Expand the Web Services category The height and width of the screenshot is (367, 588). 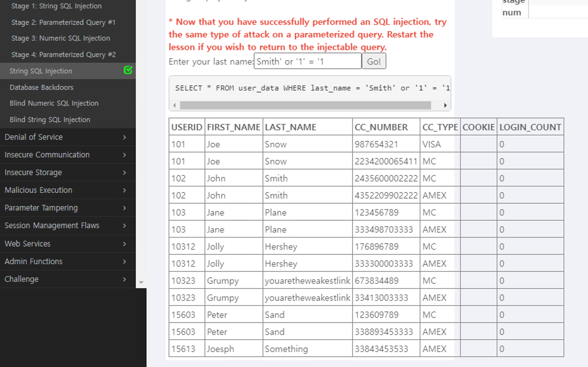pos(27,244)
